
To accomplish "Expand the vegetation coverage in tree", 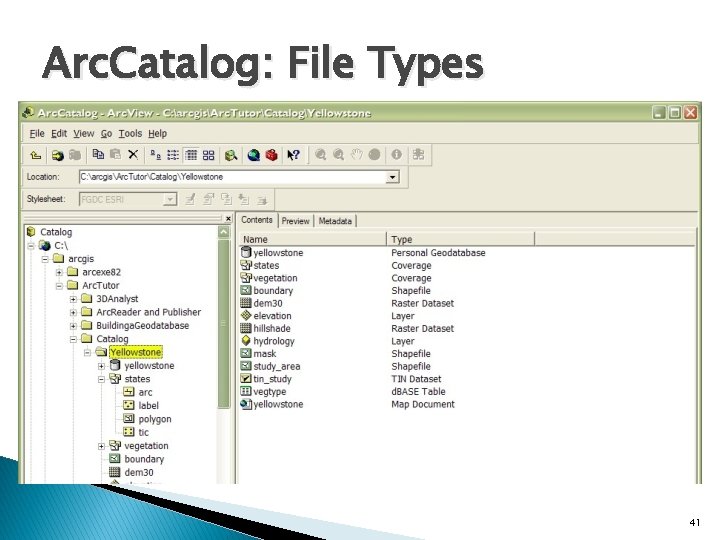I will [x=101, y=446].
